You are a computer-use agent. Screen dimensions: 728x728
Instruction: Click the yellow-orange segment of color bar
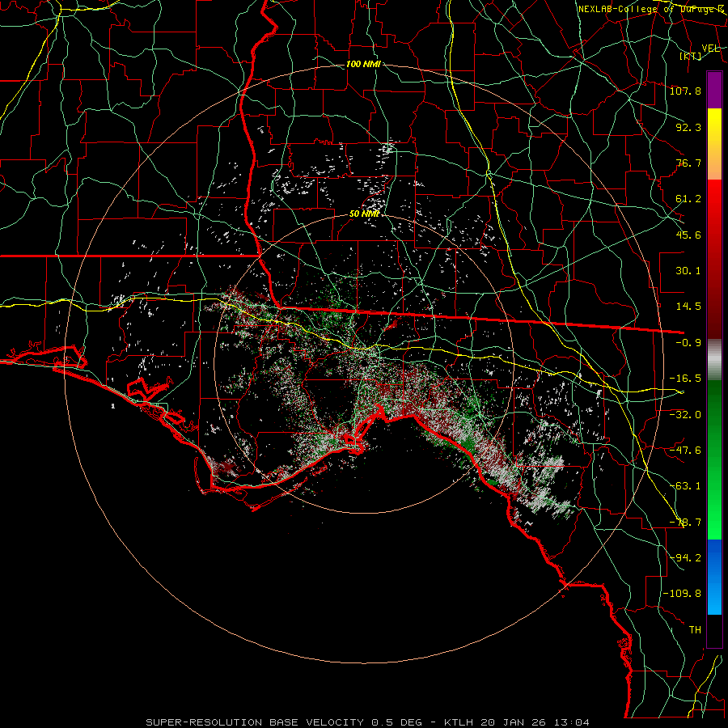[714, 144]
